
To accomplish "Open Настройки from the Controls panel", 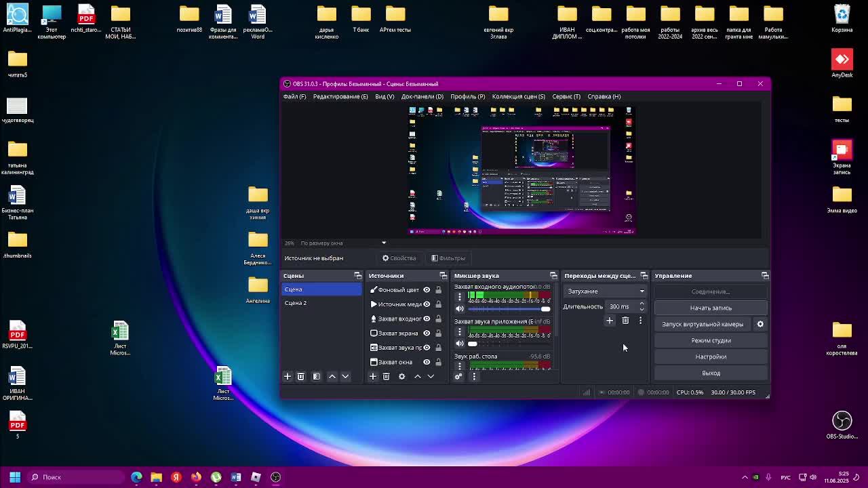I will (711, 357).
